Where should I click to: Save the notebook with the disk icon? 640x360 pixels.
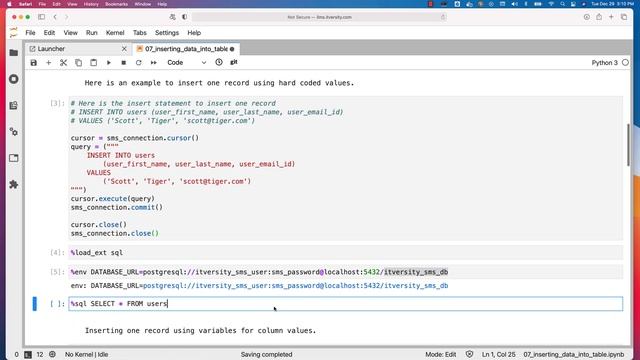pyautogui.click(x=33, y=63)
